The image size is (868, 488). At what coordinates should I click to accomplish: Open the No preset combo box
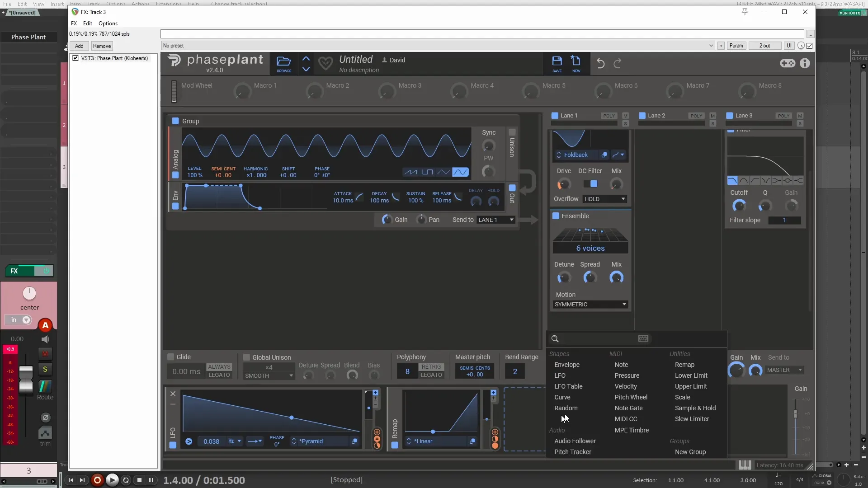coord(438,46)
